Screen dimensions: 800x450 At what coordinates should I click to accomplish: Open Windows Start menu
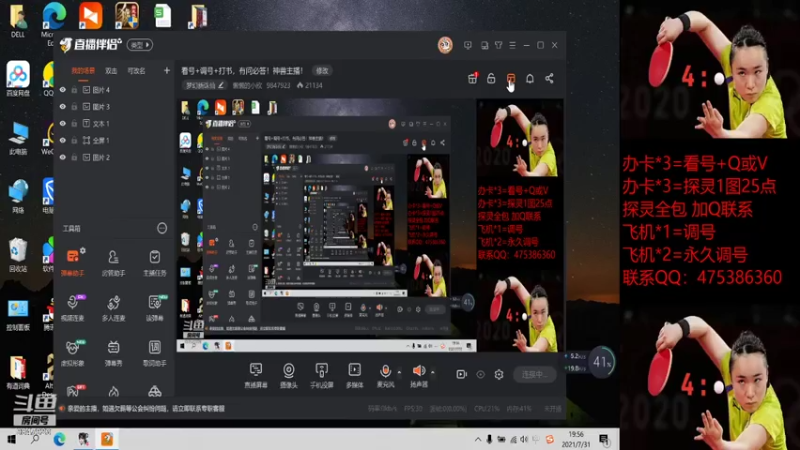(x=11, y=439)
